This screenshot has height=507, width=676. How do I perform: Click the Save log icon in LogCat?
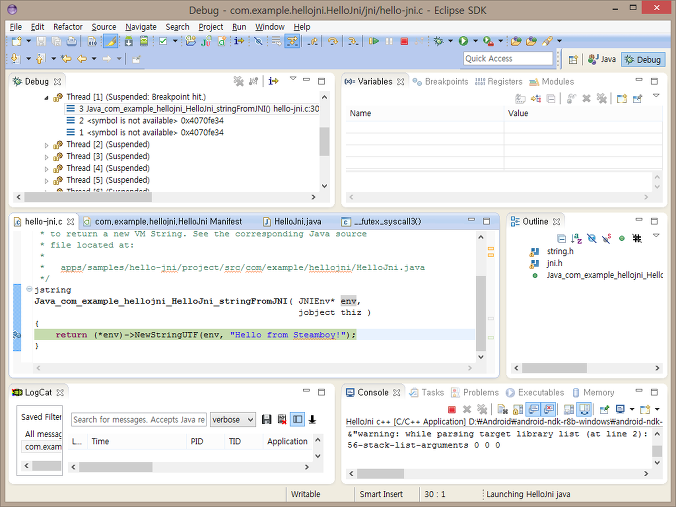266,419
